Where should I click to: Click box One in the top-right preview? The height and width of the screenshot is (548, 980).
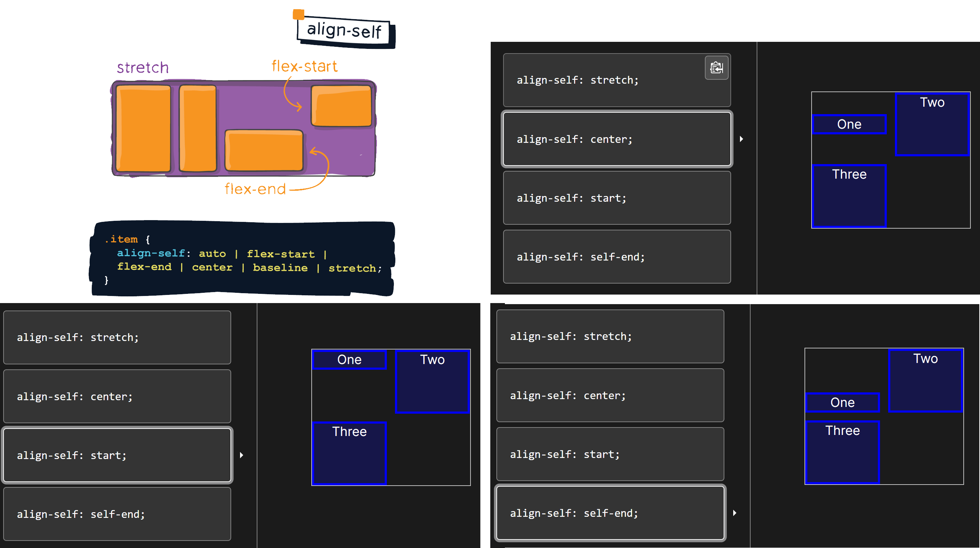coord(849,124)
